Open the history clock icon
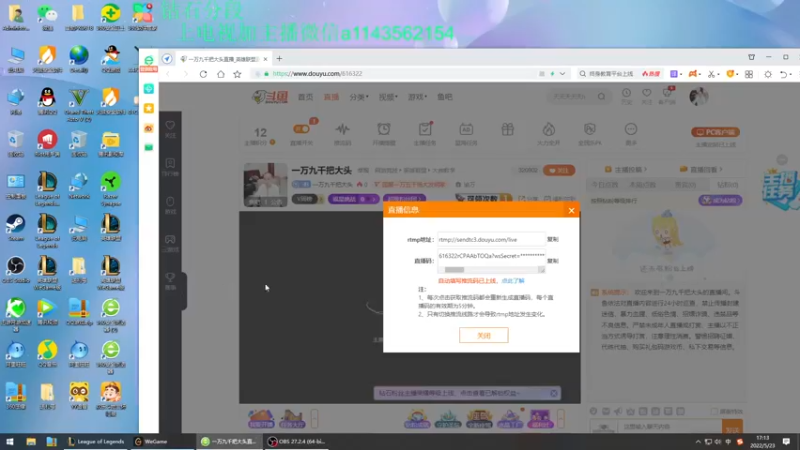The image size is (800, 450). tap(626, 95)
